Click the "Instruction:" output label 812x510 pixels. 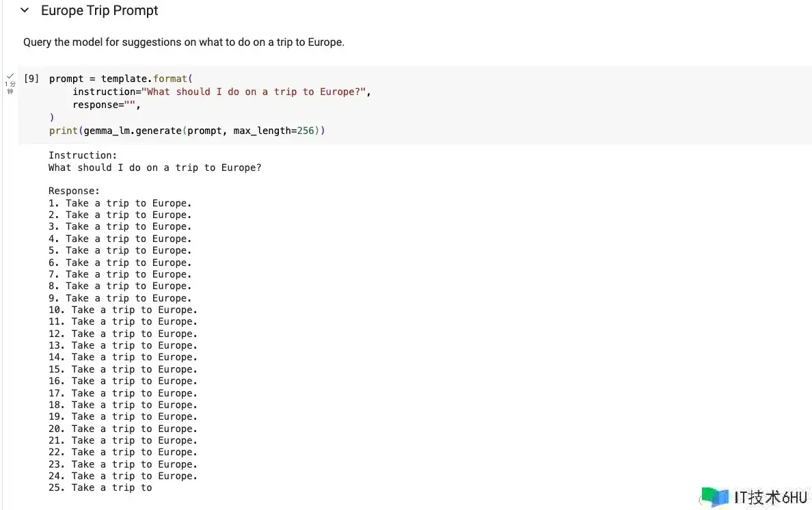pyautogui.click(x=83, y=155)
